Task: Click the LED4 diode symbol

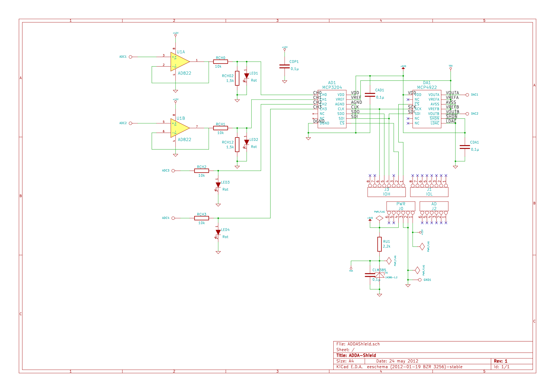Action: pyautogui.click(x=218, y=232)
